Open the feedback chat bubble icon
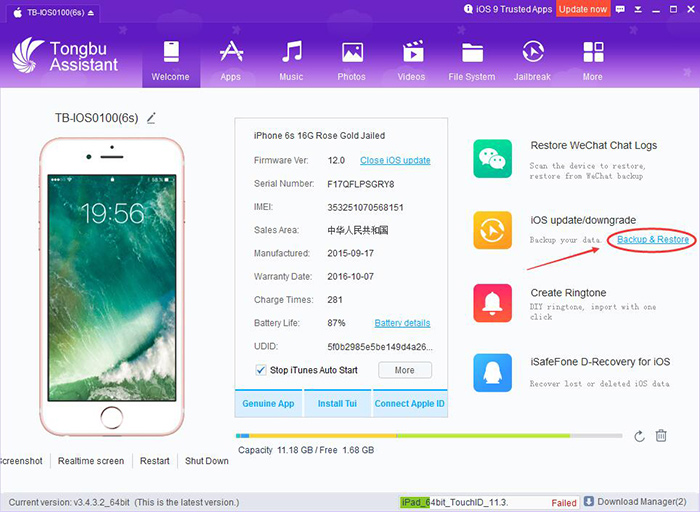 click(x=620, y=9)
